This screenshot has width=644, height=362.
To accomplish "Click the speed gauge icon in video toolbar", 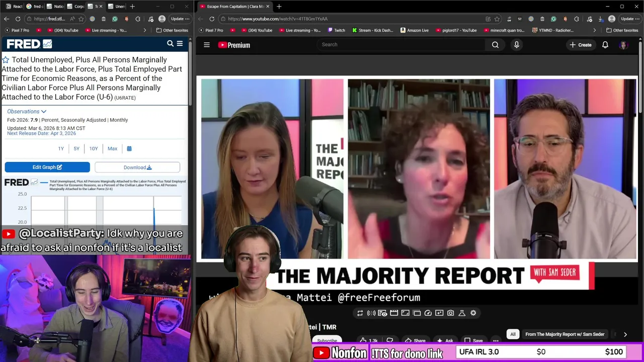I will pyautogui.click(x=428, y=313).
